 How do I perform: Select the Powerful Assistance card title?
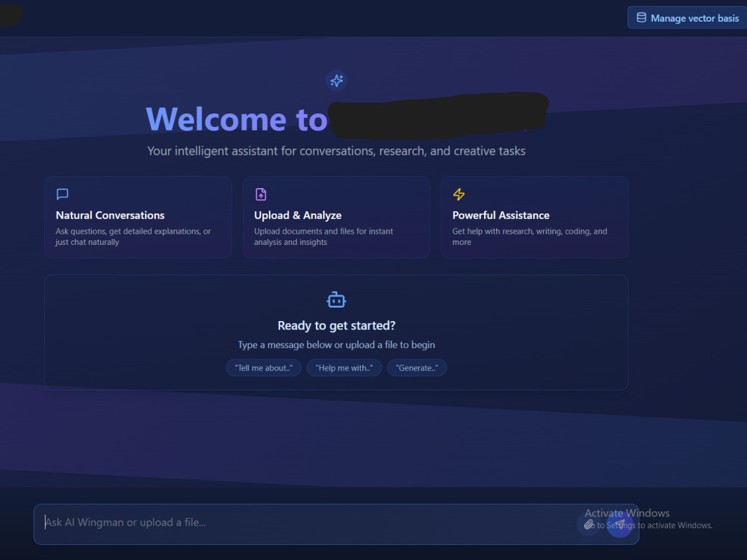tap(500, 215)
